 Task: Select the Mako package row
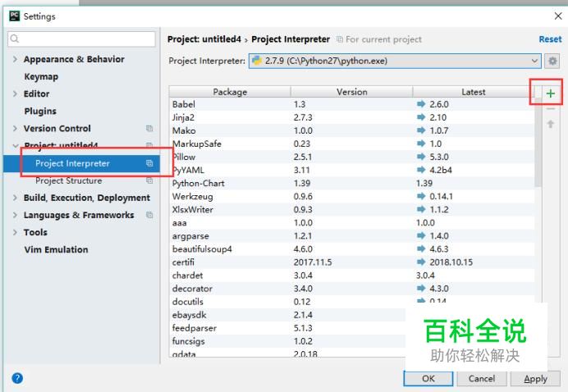click(x=352, y=130)
